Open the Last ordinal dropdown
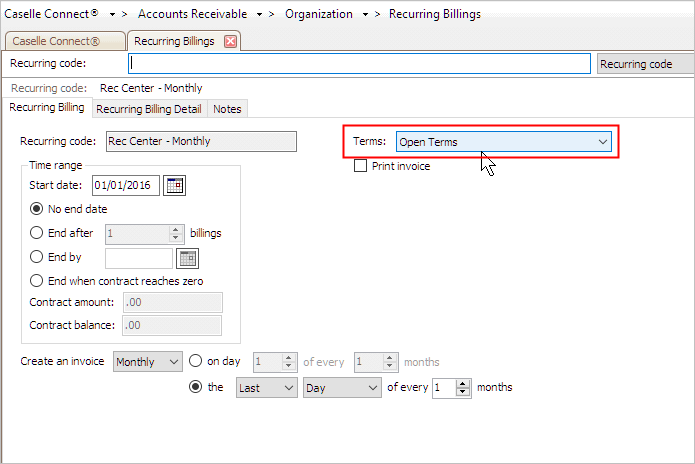The height and width of the screenshot is (464, 695). point(266,388)
